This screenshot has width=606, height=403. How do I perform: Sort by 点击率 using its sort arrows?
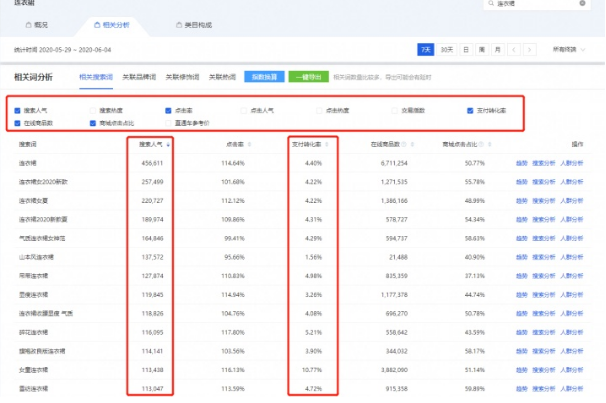(x=249, y=145)
